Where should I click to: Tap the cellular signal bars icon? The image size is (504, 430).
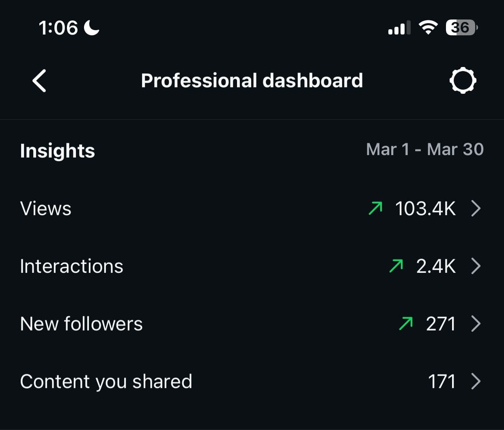pyautogui.click(x=399, y=28)
